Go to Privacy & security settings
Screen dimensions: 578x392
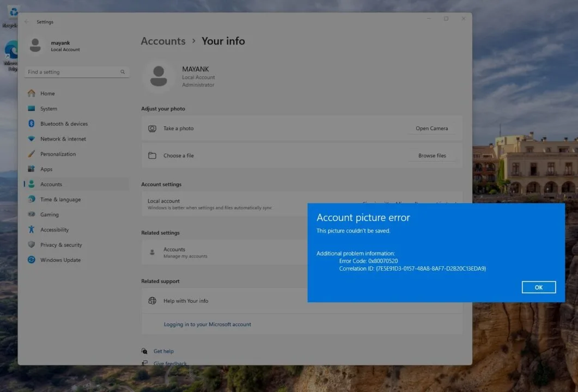coord(61,245)
